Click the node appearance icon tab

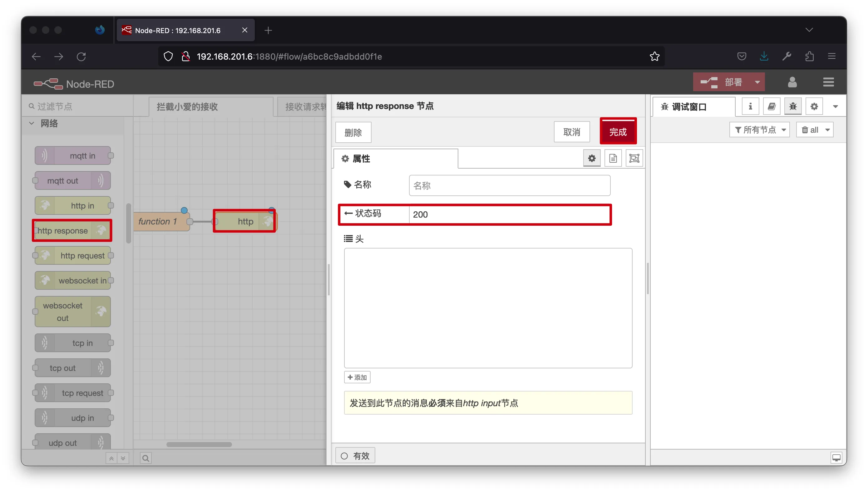tap(634, 158)
